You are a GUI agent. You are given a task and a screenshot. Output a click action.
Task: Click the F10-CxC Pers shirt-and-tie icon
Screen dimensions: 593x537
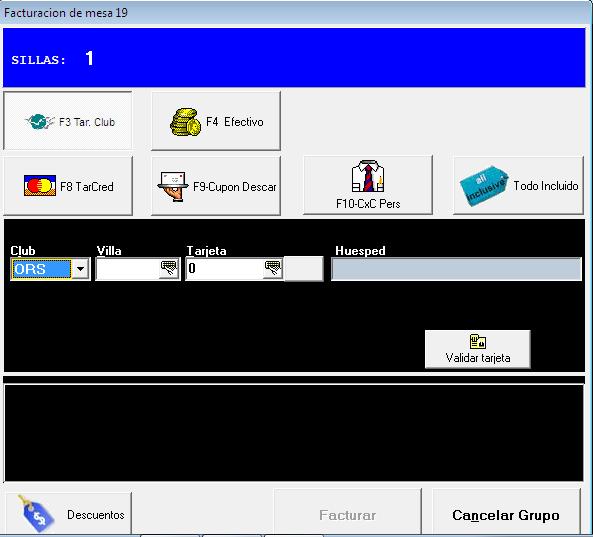(x=368, y=176)
